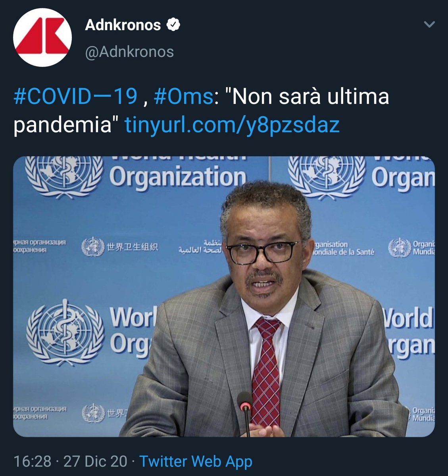Open the Adnkronos profile avatar
Screen dimensions: 448x476
click(42, 37)
